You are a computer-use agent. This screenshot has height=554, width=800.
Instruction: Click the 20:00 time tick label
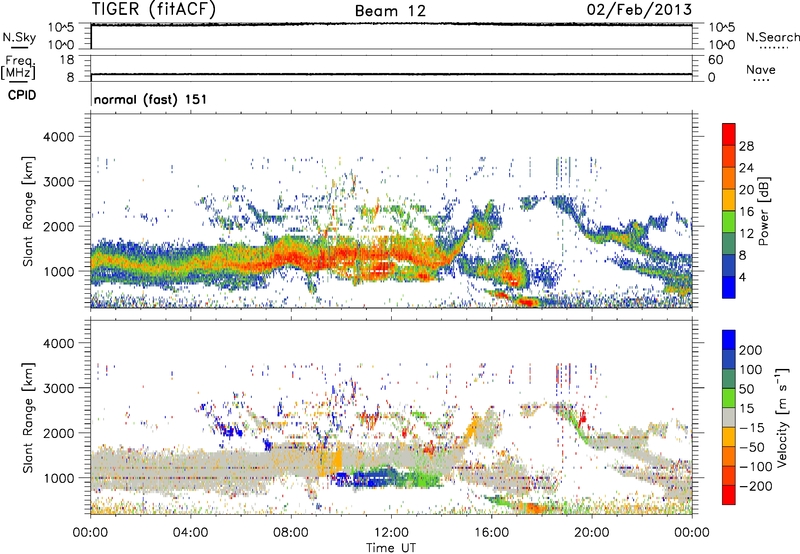tap(591, 533)
